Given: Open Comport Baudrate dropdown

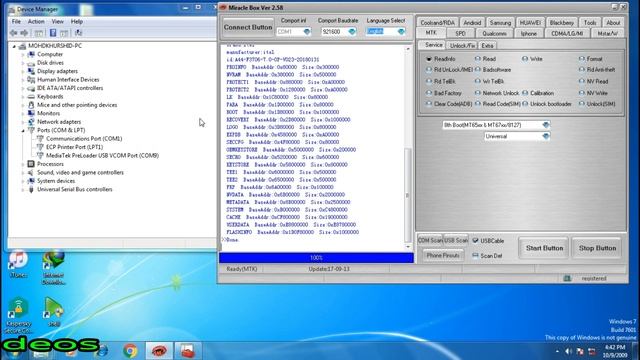Looking at the screenshot, I should [352, 31].
